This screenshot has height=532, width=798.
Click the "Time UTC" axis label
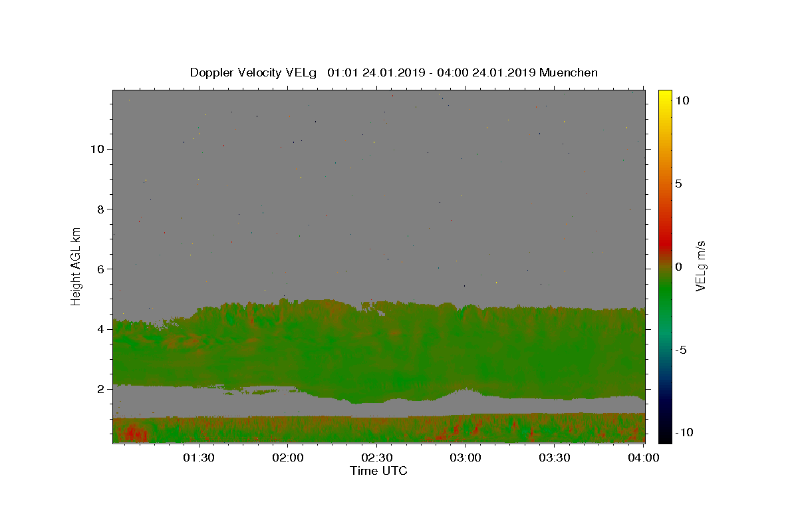[x=378, y=471]
